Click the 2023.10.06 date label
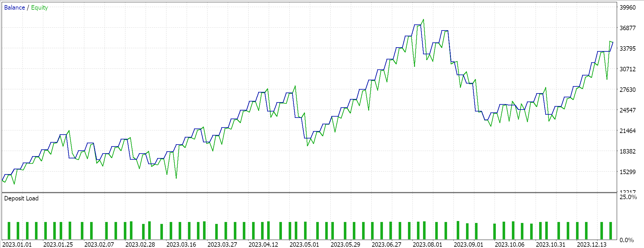 (510, 244)
